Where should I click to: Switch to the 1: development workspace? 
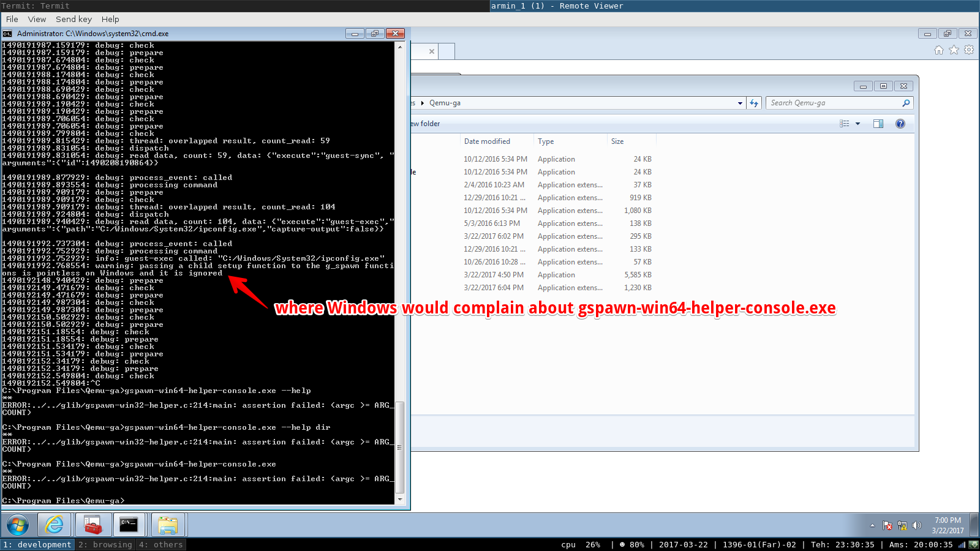(x=37, y=544)
